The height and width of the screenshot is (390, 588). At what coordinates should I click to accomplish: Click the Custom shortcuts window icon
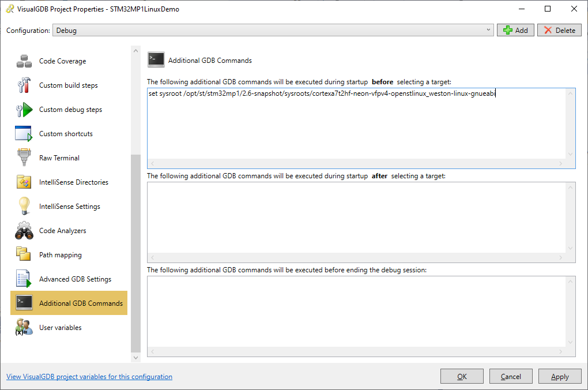click(x=24, y=134)
